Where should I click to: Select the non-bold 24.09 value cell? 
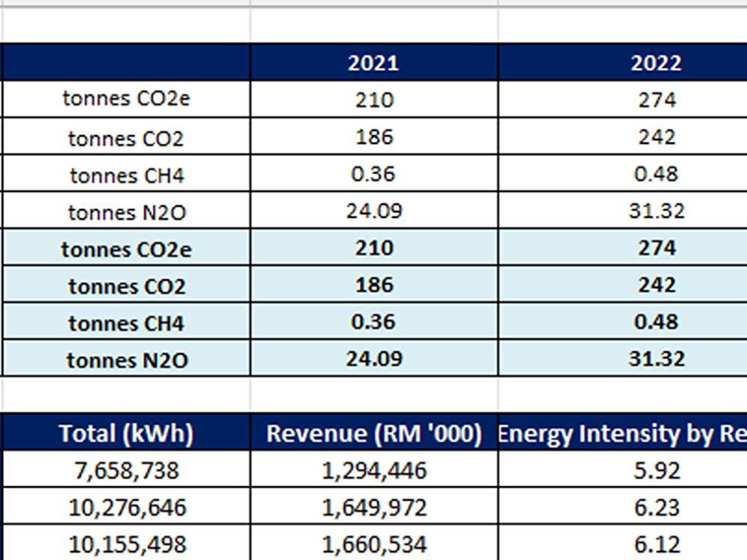point(374,210)
